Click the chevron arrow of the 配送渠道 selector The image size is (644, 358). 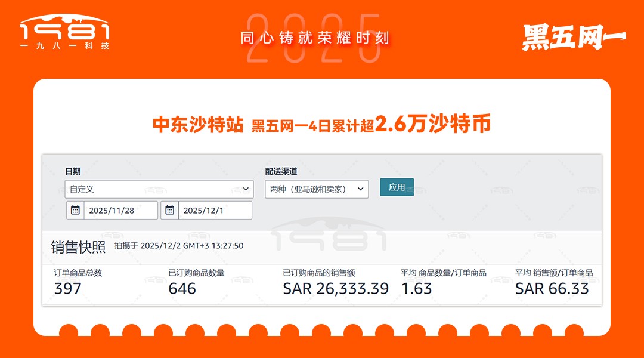(360, 189)
